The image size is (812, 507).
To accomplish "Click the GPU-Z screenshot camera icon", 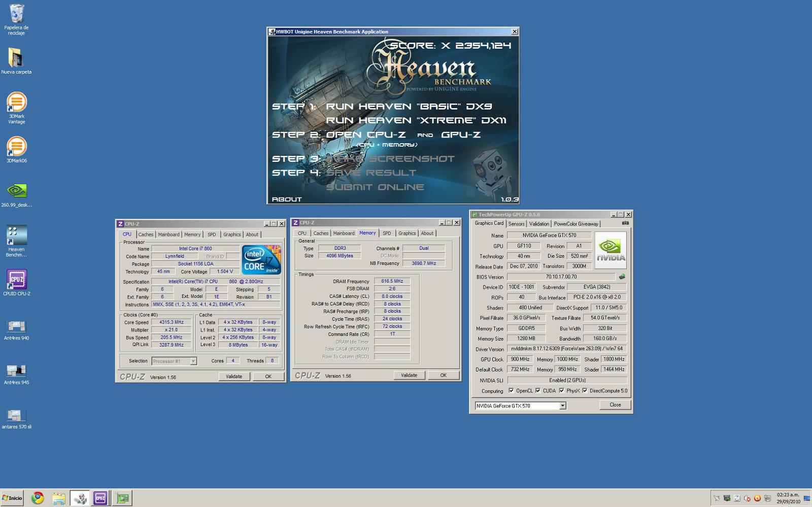I will pos(625,223).
